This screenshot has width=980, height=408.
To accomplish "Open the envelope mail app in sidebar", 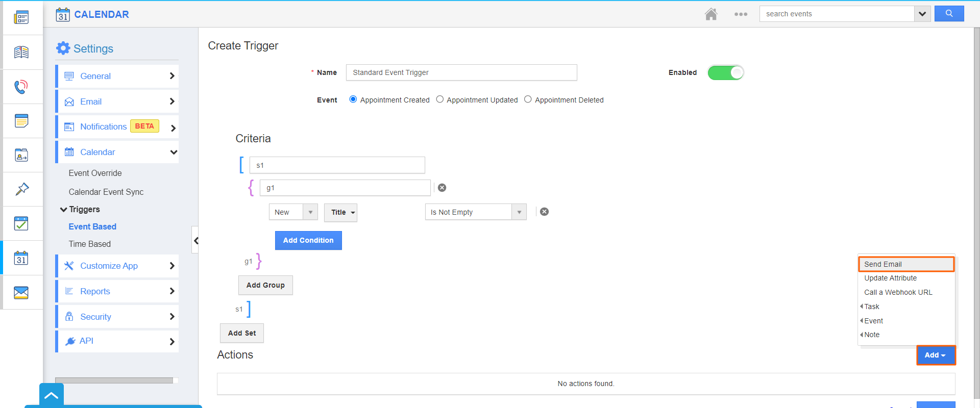I will point(21,292).
